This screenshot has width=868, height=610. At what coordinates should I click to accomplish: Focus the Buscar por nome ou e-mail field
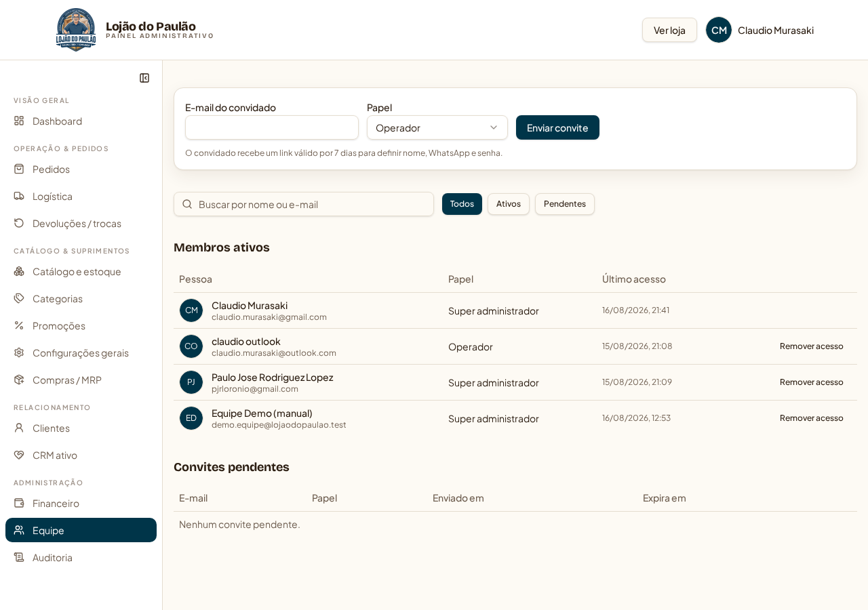[304, 204]
